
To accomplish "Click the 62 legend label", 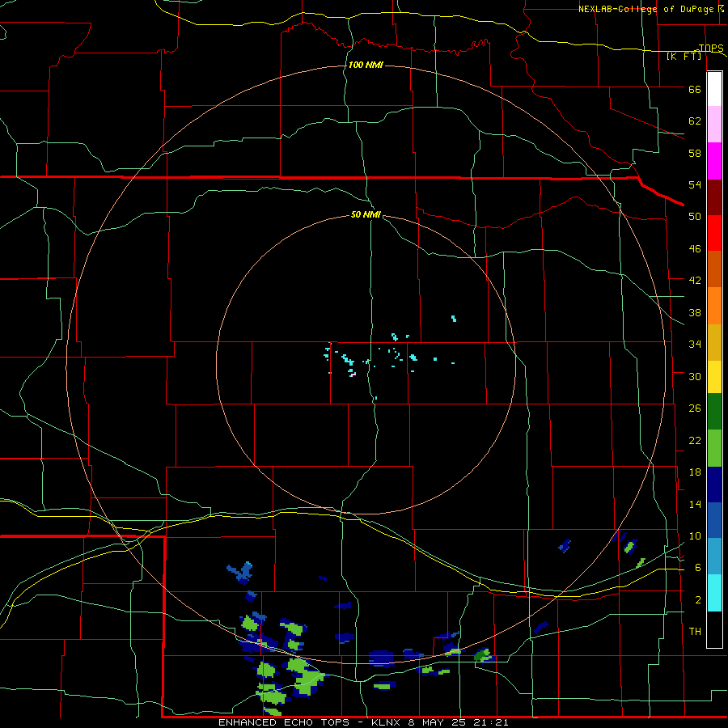I will point(695,121).
